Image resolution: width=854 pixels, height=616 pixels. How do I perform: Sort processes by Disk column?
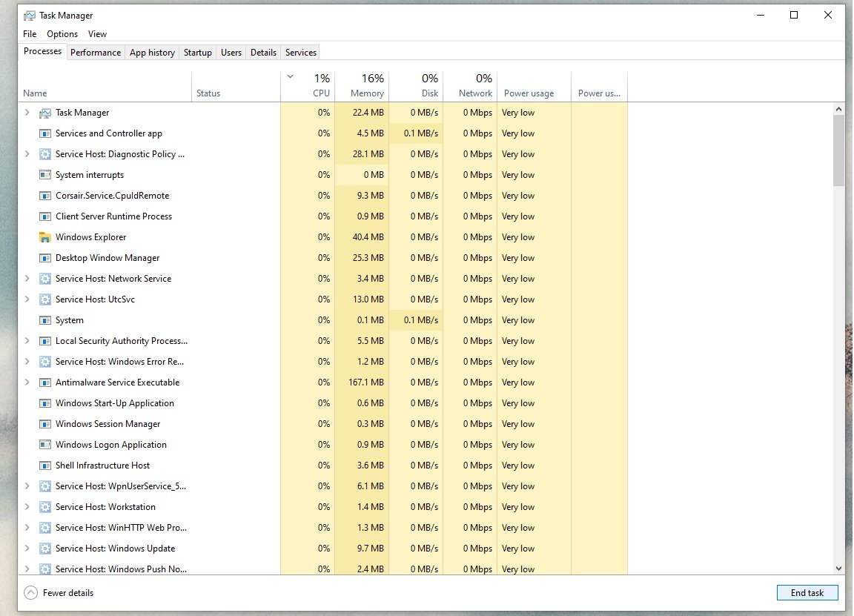pos(416,87)
